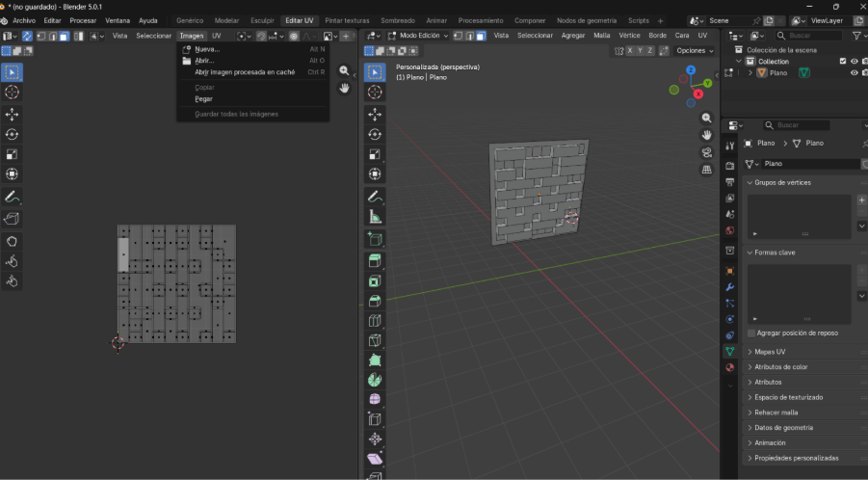Activate the Grab brush in UV editor toolbar

(x=13, y=240)
